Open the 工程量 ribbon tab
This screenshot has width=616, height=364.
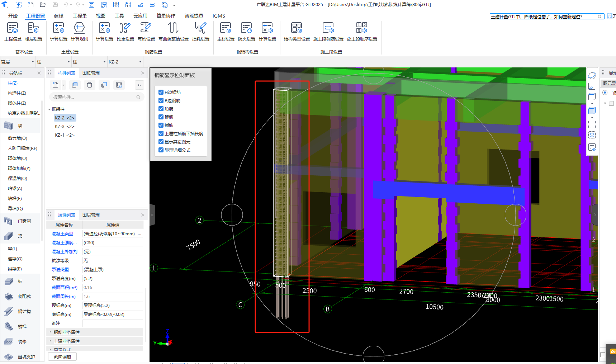[80, 16]
